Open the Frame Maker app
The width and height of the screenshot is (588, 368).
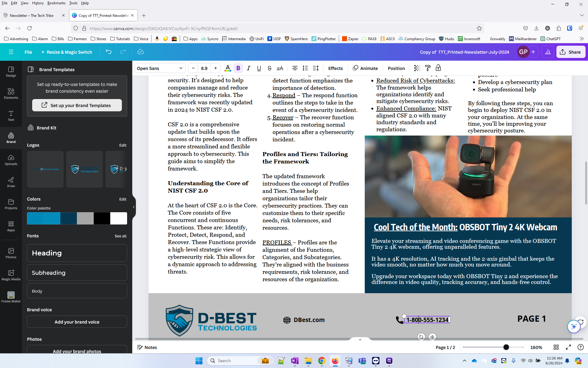(x=11, y=297)
